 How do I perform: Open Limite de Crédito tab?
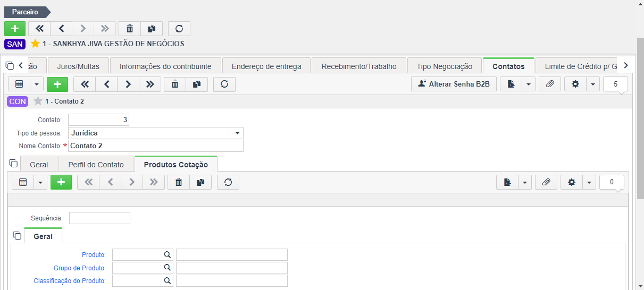click(577, 66)
